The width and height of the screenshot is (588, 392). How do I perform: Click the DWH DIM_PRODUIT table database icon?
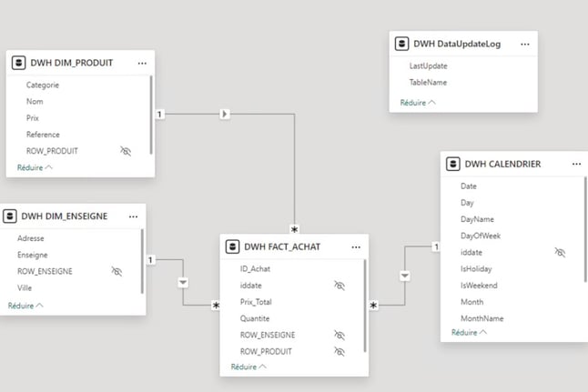pos(18,63)
